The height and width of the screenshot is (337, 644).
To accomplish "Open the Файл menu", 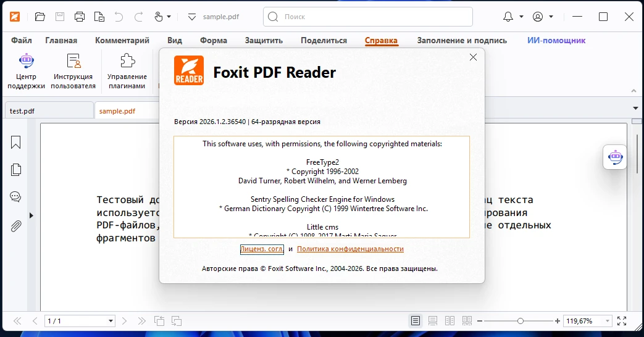I will (22, 41).
